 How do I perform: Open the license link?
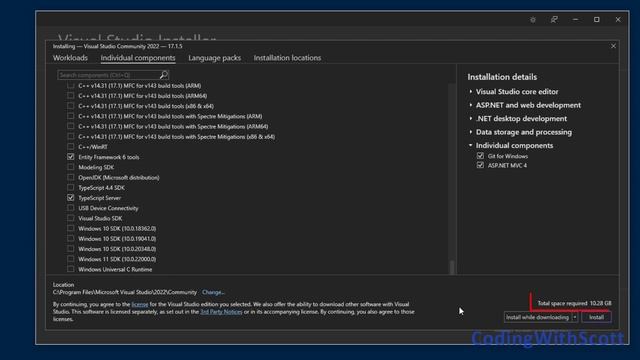click(140, 304)
